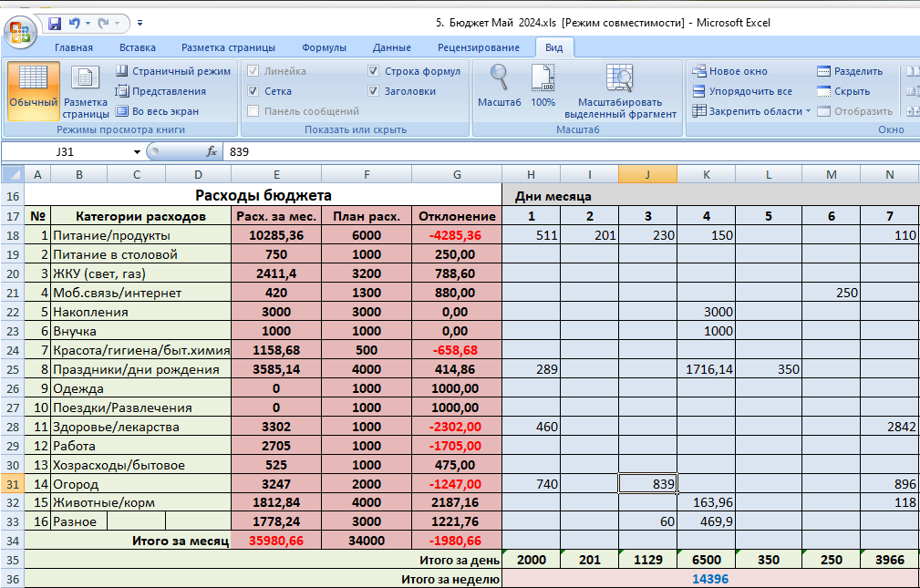Select column E header

[x=276, y=174]
